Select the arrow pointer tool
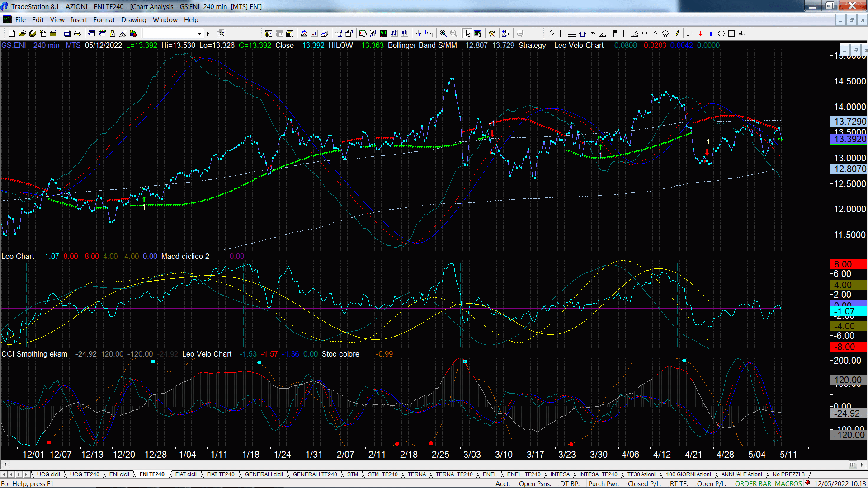 (x=468, y=33)
